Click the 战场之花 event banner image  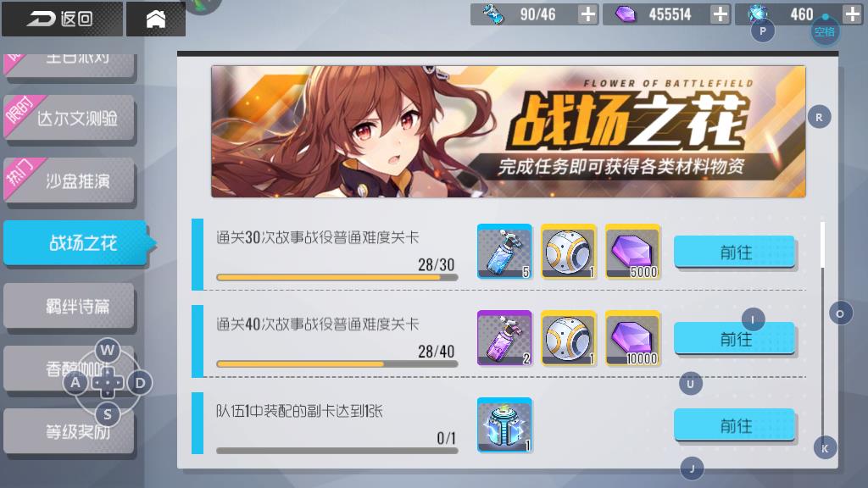(509, 131)
